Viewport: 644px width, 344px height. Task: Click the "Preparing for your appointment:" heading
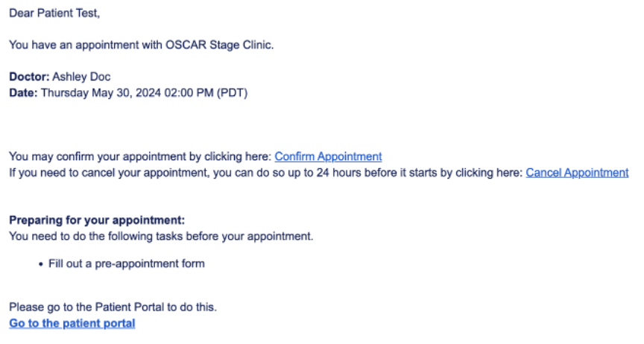(x=96, y=220)
